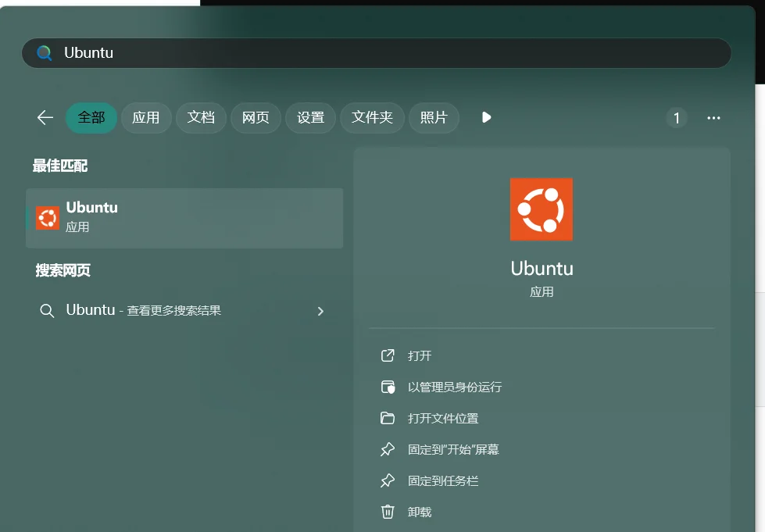Click the search magnifier icon in search box

click(x=45, y=53)
